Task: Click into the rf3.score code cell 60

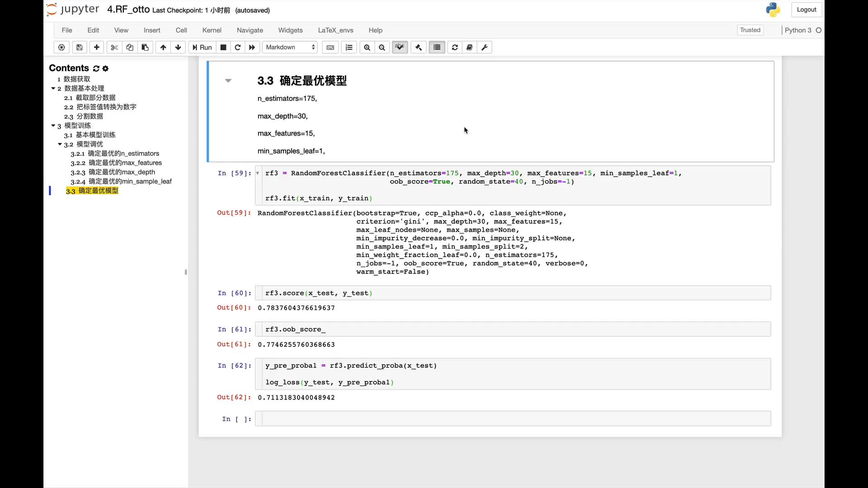Action: tap(513, 293)
